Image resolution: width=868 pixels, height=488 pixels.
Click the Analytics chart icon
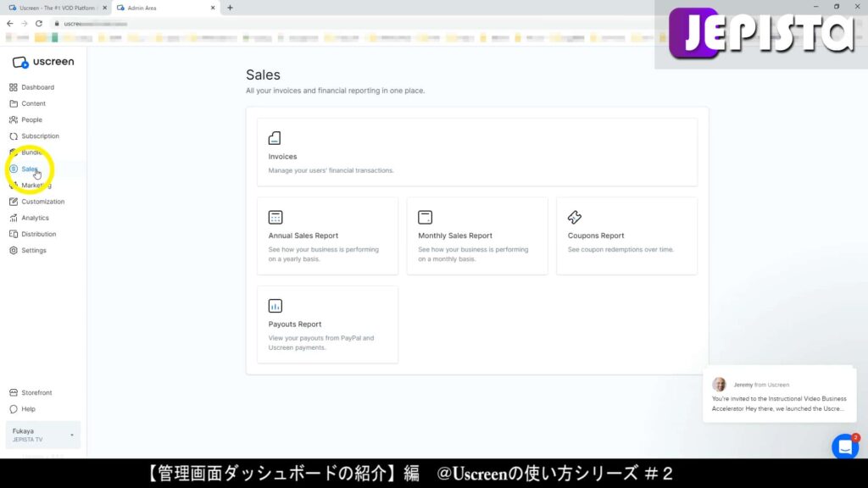(14, 218)
